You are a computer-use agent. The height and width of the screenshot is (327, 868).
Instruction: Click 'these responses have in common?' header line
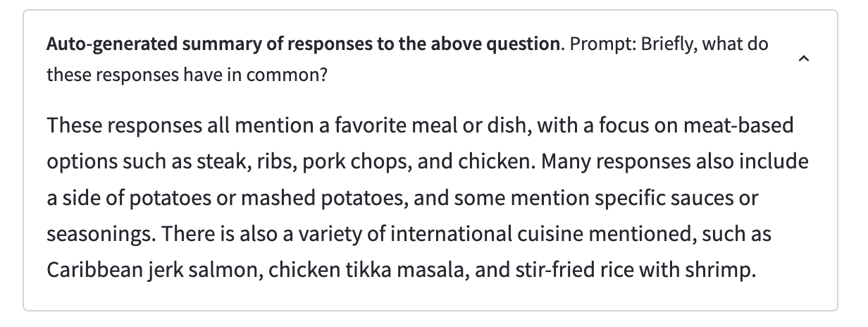pos(187,74)
